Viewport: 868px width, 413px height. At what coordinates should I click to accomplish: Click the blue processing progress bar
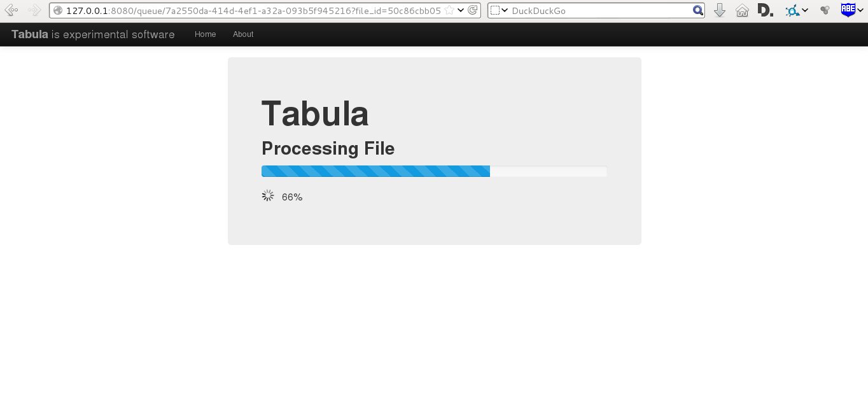coord(375,171)
